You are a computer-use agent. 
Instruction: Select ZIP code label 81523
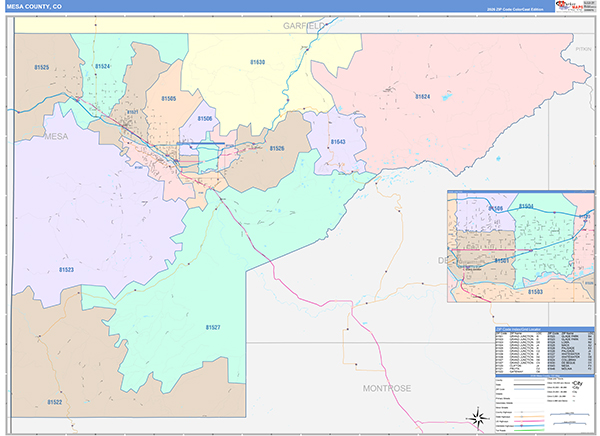coord(66,269)
